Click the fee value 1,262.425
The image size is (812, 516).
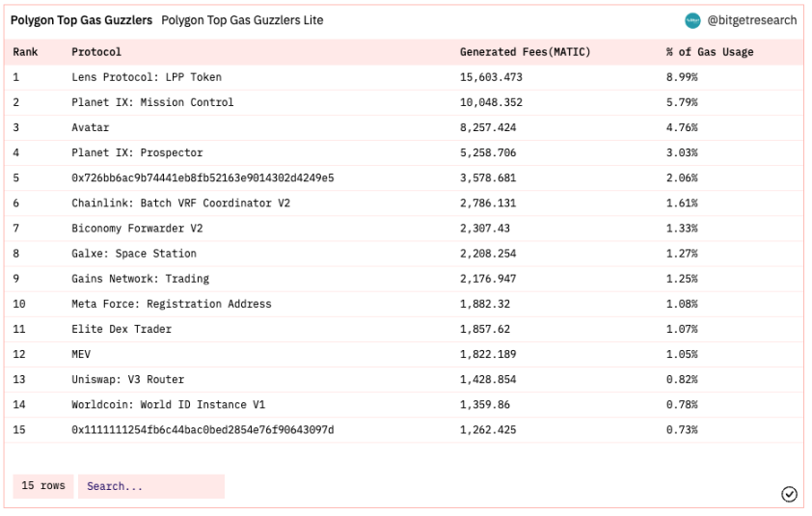click(488, 430)
